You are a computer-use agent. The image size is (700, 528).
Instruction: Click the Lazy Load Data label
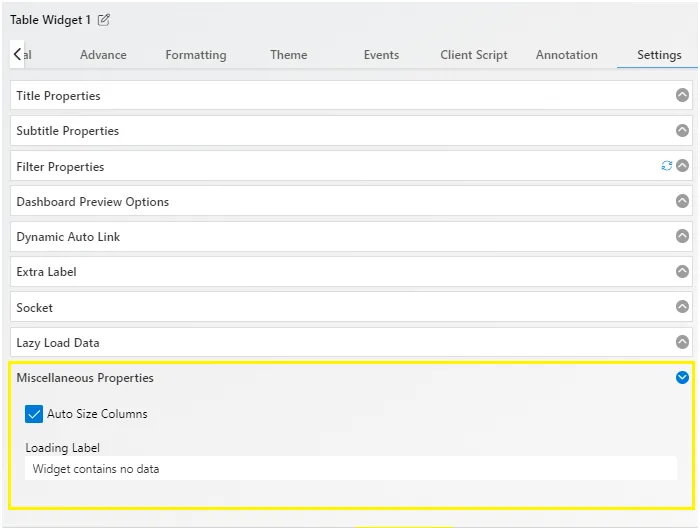[x=58, y=343]
